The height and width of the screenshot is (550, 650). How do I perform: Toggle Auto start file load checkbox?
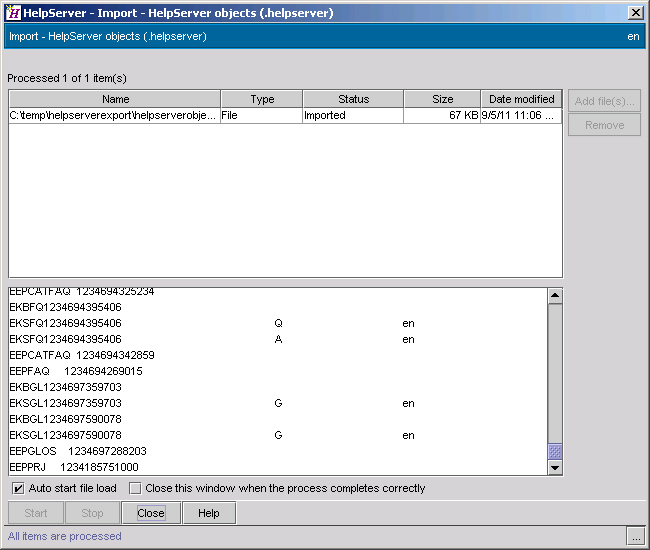pos(18,489)
